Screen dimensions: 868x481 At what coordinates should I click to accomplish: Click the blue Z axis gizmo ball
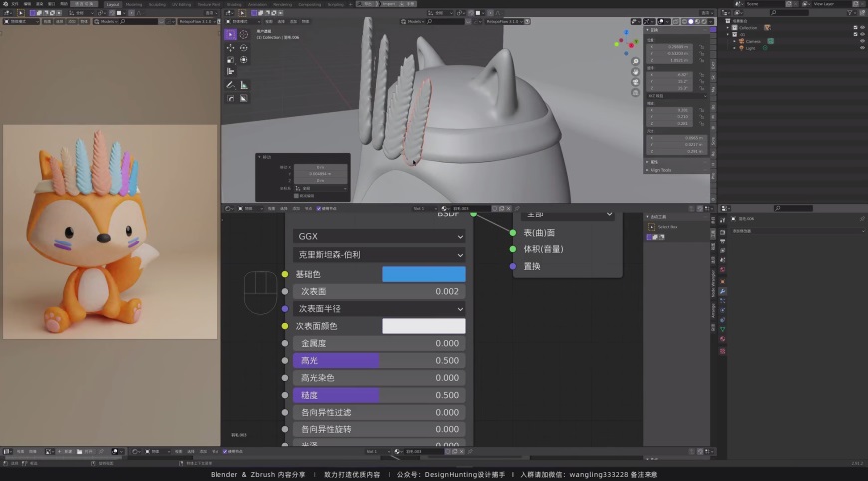627,33
